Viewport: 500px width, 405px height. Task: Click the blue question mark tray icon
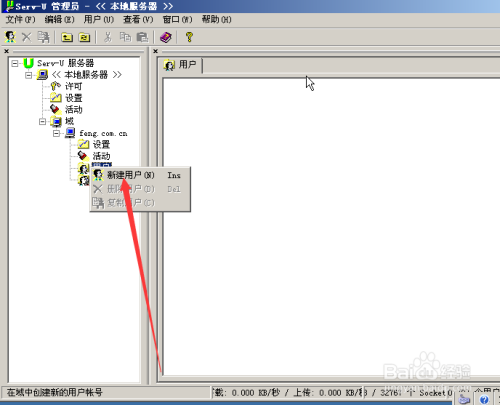tap(484, 399)
